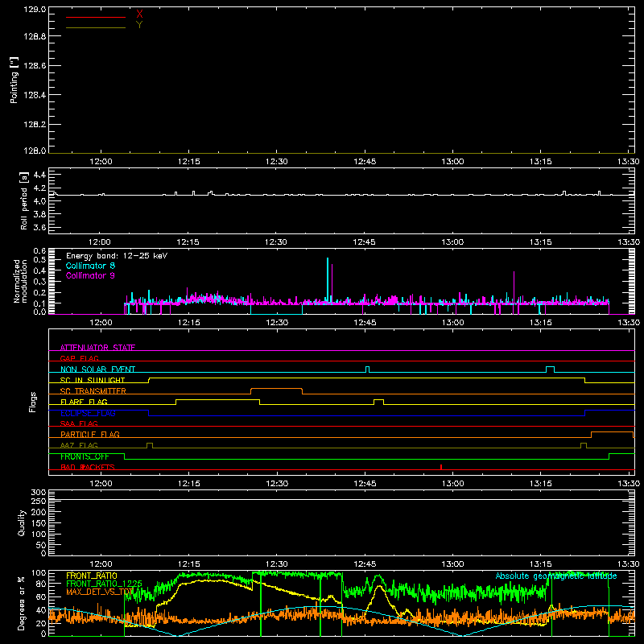This screenshot has height=644, width=644.
Task: Click the 12:00 time label under Pointing panel
Action: pyautogui.click(x=101, y=162)
